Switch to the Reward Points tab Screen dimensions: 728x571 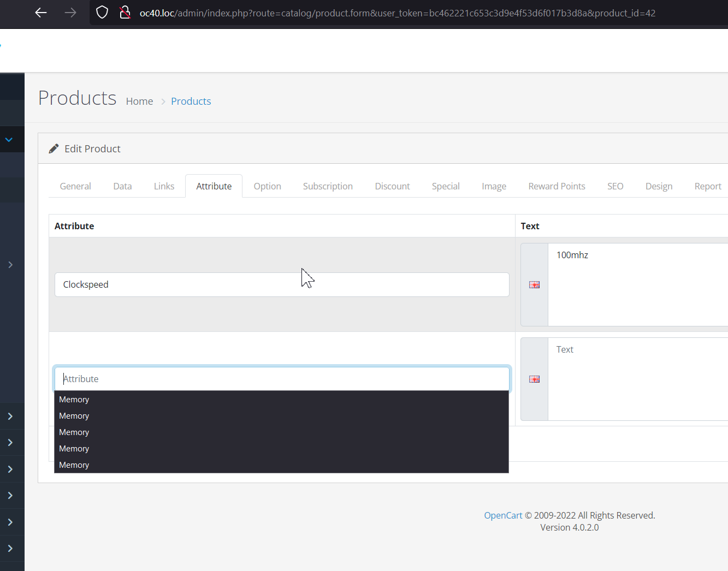pos(557,186)
